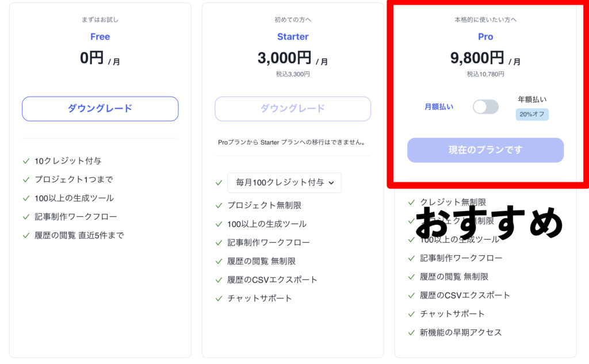Click the dropdown chevron beside 毎月100クレジット付与
Screen dimensions: 589x364
pyautogui.click(x=331, y=183)
